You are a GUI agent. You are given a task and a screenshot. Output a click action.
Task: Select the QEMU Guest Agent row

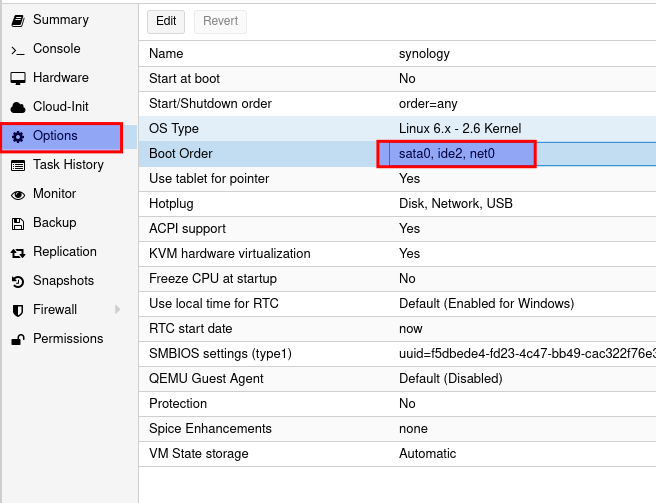[396, 379]
